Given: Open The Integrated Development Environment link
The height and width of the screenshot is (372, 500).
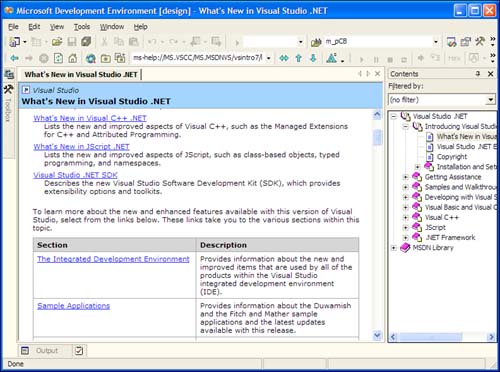Looking at the screenshot, I should (x=113, y=259).
